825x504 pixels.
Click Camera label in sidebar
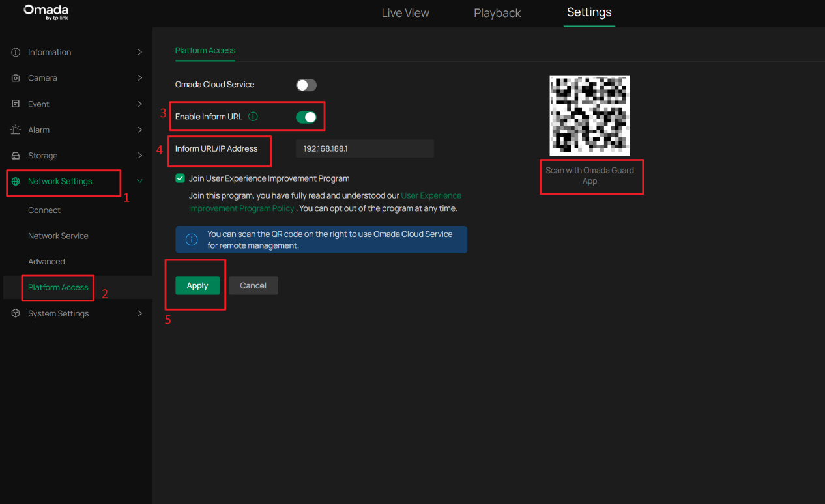coord(42,78)
